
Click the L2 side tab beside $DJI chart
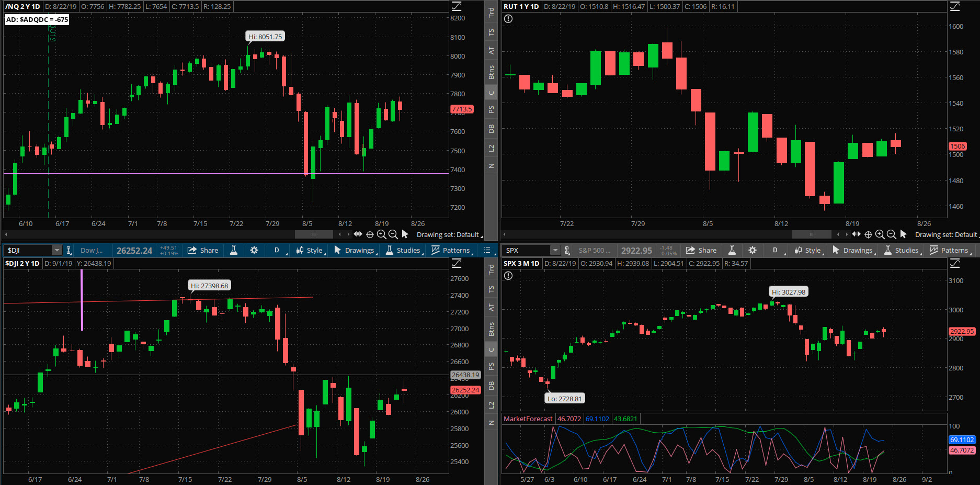[x=491, y=405]
